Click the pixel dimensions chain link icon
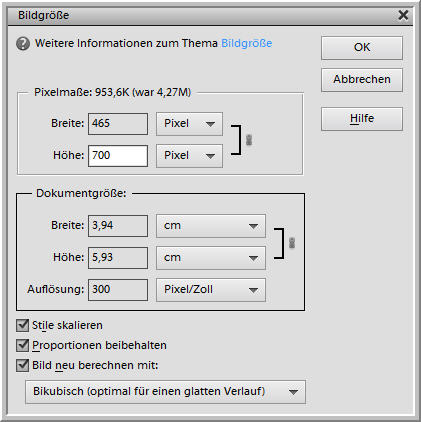The height and width of the screenshot is (422, 421). [x=249, y=140]
